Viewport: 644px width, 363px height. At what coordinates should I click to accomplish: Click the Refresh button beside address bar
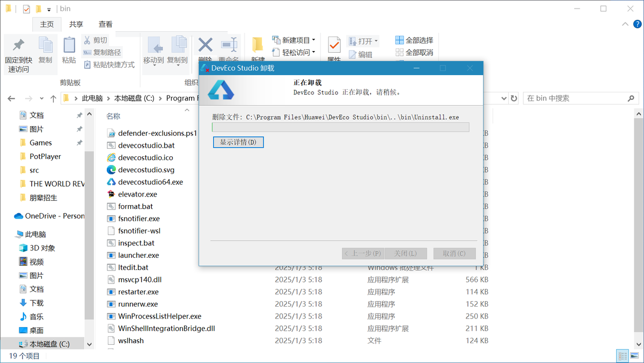pos(514,99)
